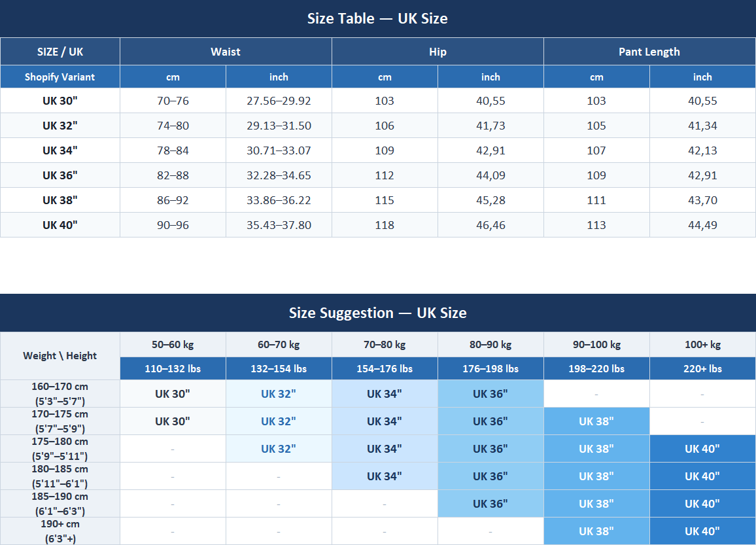Click waist value 27.56–29.92 inch cell

279,101
